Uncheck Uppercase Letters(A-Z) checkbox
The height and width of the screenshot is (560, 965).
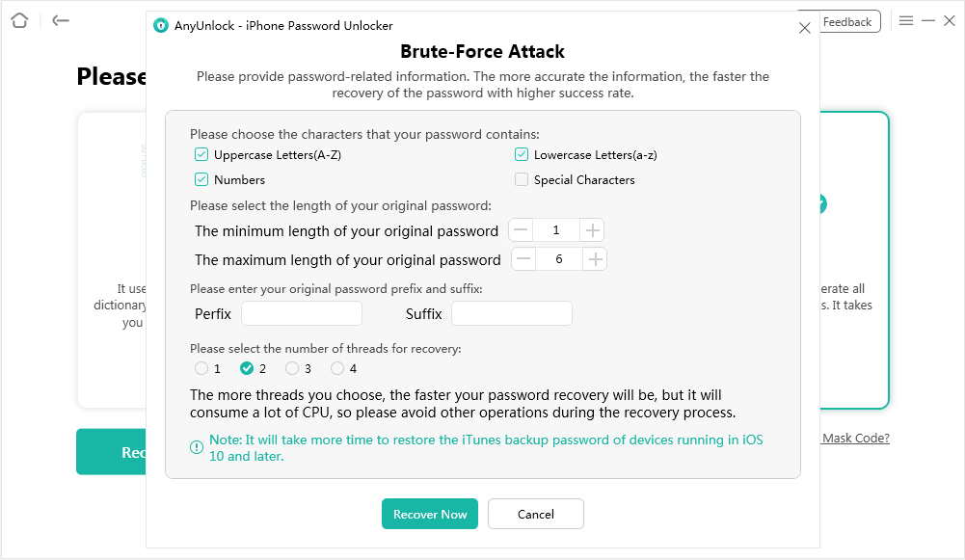[201, 154]
